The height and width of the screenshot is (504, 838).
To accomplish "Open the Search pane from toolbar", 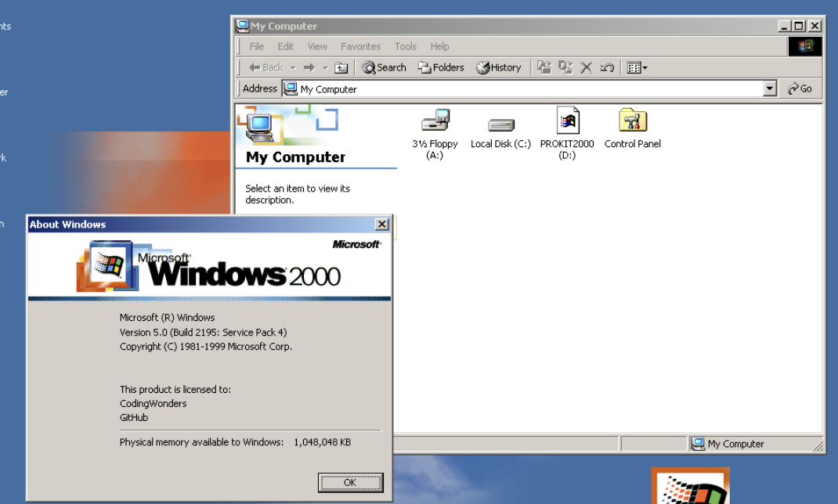I will click(x=385, y=68).
